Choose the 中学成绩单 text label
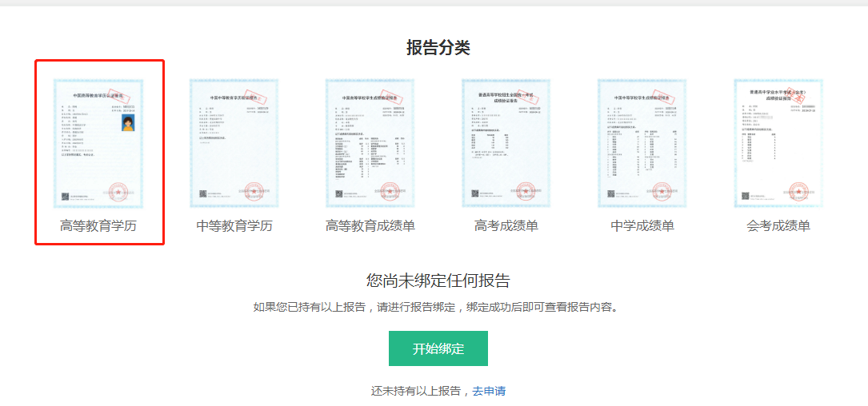868x406 pixels. pos(642,226)
